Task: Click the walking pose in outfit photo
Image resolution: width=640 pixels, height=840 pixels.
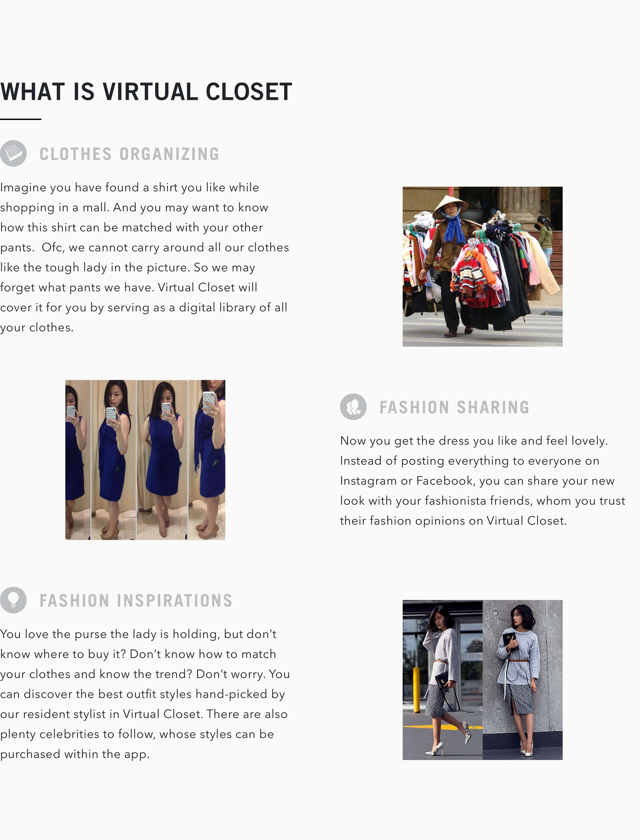Action: point(443,680)
